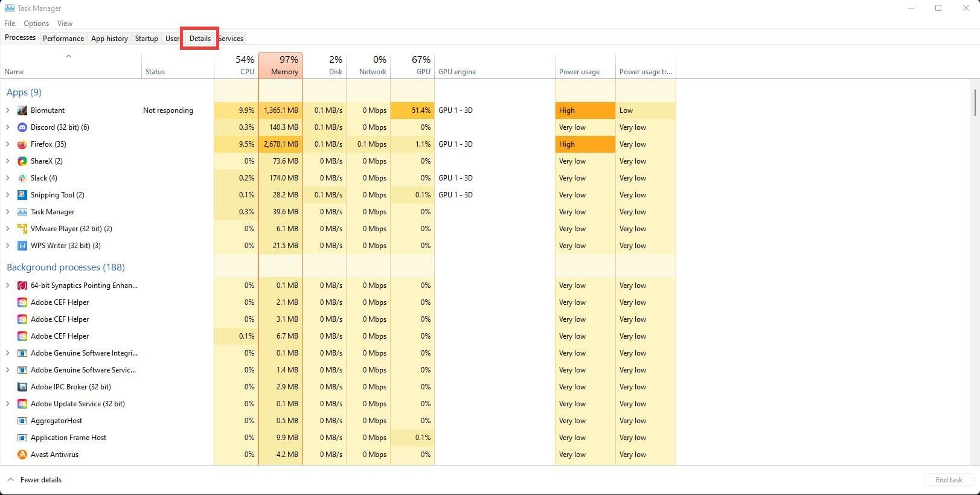980x495 pixels.
Task: Click the Discord icon in Apps list
Action: pyautogui.click(x=22, y=127)
